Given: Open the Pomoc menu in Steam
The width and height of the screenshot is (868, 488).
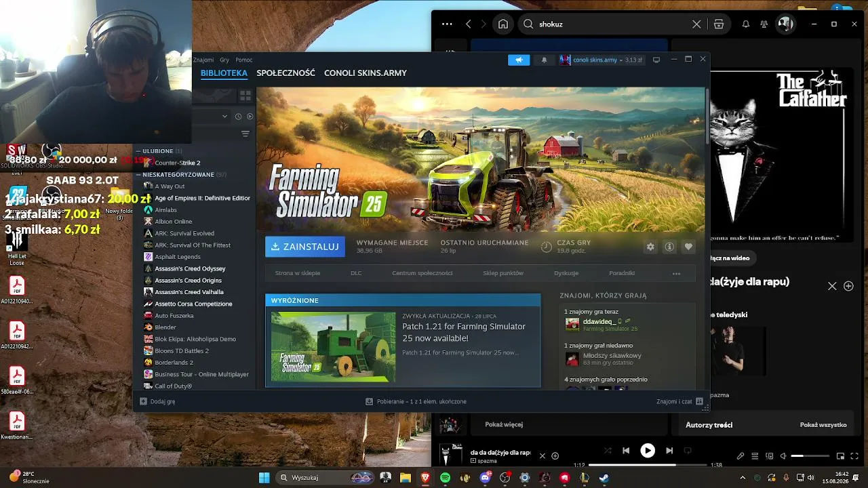Looking at the screenshot, I should 244,60.
